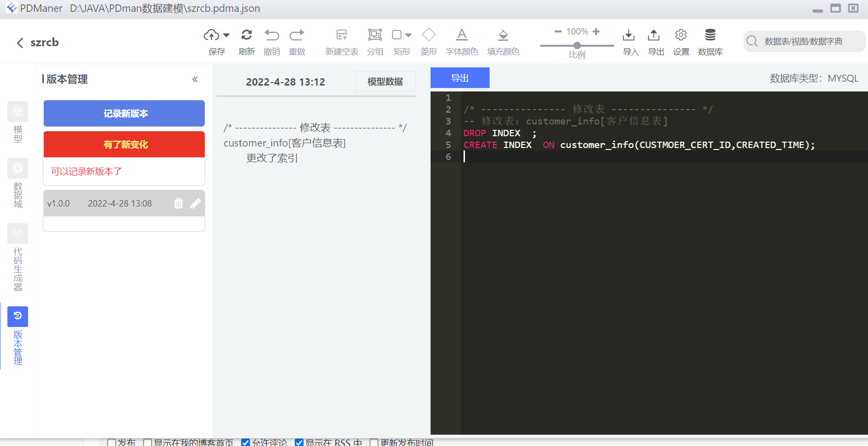The image size is (868, 446).
Task: Click the Import 导入 toolbar icon
Action: [x=629, y=35]
